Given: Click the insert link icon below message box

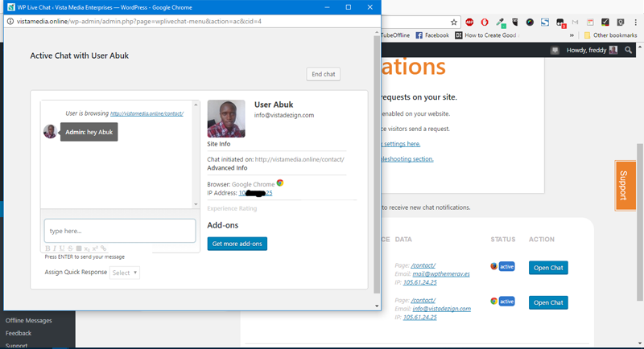Looking at the screenshot, I should pos(103,248).
